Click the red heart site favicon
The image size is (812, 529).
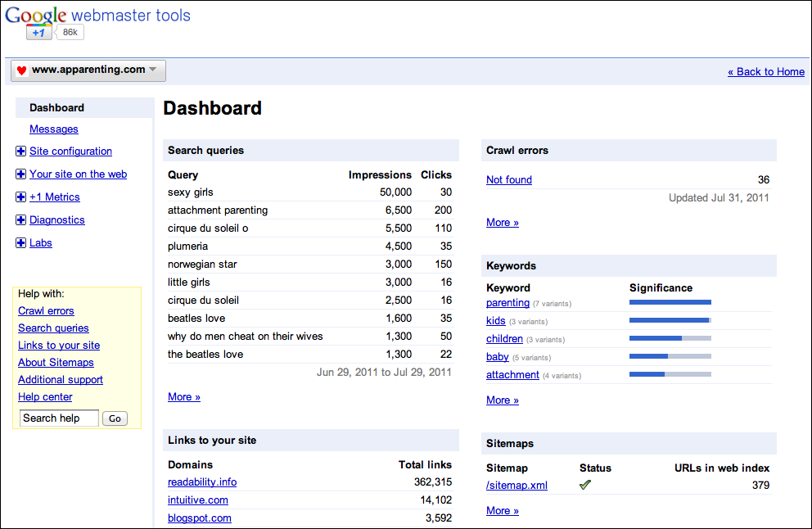pos(21,70)
